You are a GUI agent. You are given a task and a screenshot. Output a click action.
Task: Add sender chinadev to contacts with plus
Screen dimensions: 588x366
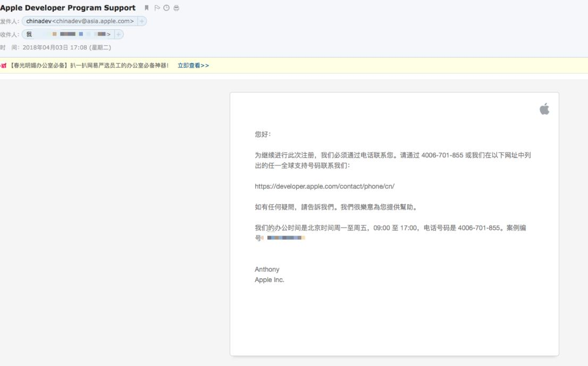142,21
